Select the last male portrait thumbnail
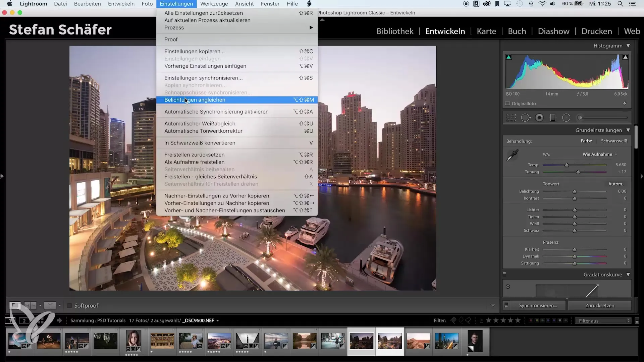Viewport: 644px width, 362px height. pyautogui.click(x=475, y=341)
